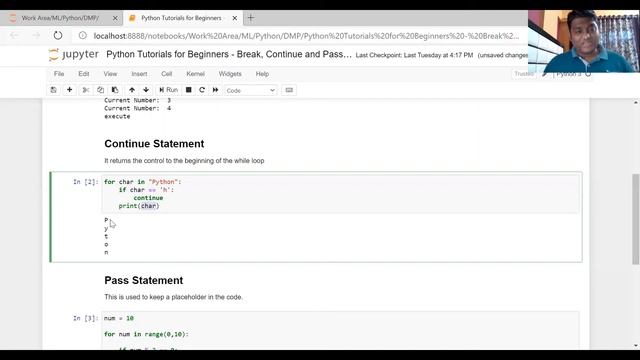Screen dimensions: 640x360
Task: Open the Kernel menu
Action: (196, 74)
